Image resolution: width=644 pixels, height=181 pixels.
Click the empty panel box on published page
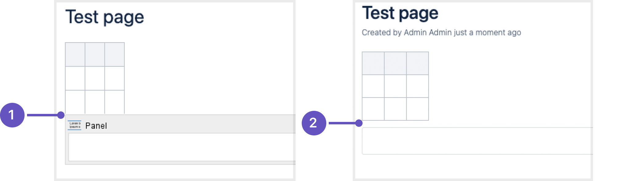pos(477,141)
